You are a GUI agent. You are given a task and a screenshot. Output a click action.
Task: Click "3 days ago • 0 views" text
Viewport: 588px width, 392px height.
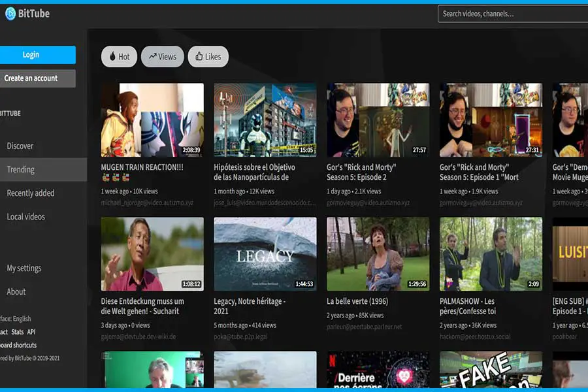tap(125, 325)
